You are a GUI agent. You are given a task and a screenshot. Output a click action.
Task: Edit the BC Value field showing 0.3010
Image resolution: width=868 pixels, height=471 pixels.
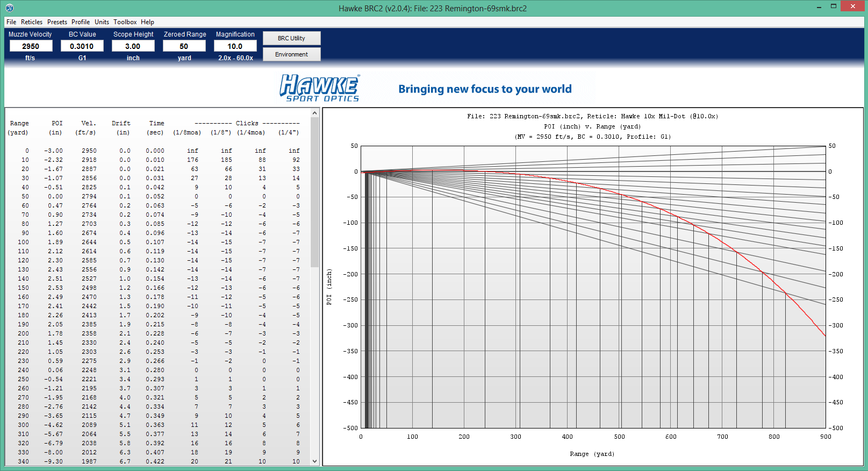[82, 46]
